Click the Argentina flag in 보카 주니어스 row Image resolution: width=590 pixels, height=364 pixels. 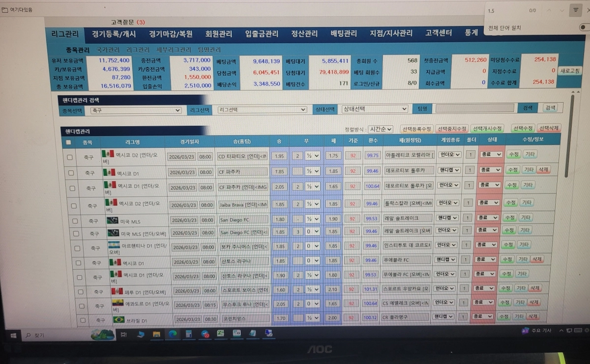pyautogui.click(x=114, y=245)
